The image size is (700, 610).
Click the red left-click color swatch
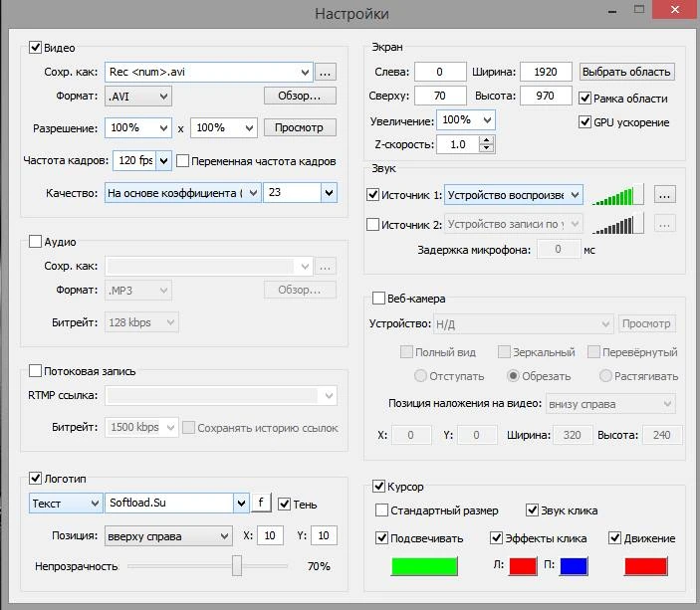click(523, 566)
